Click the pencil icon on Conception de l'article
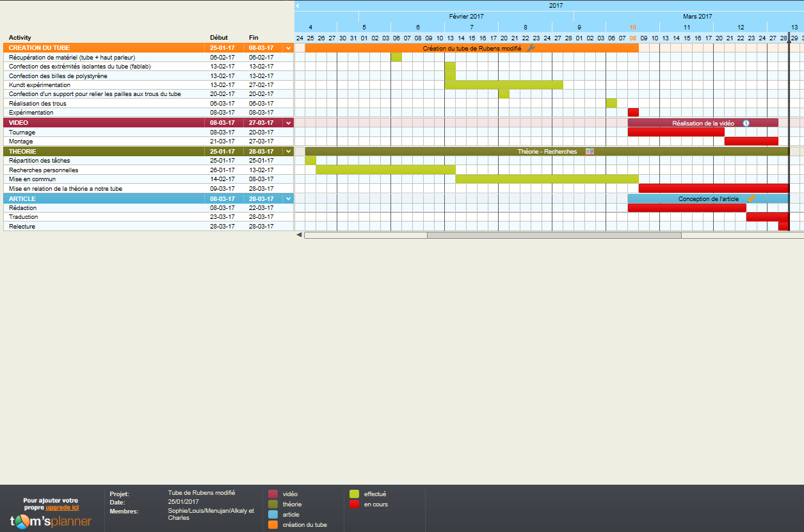 coord(751,199)
